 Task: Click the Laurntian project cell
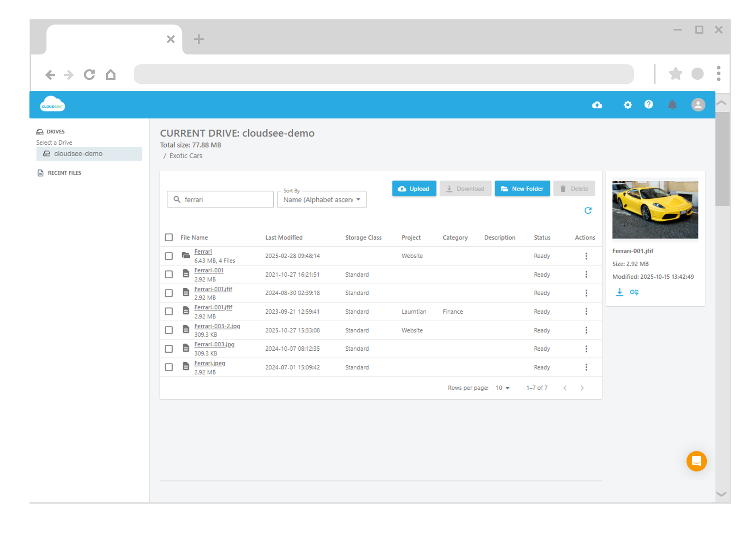coord(414,311)
